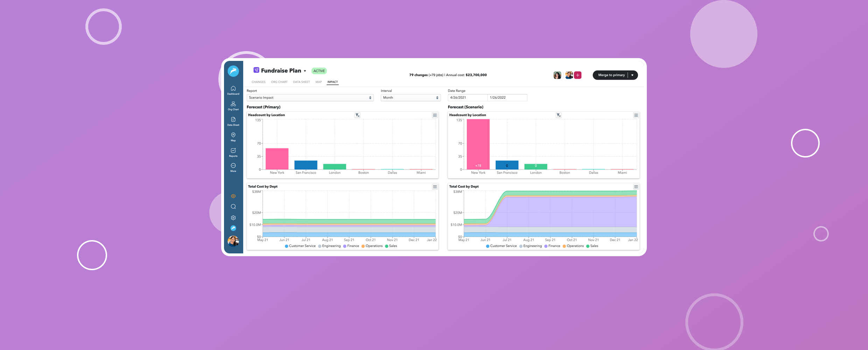Open Dashboard from the sidebar
The height and width of the screenshot is (350, 868).
click(x=233, y=90)
